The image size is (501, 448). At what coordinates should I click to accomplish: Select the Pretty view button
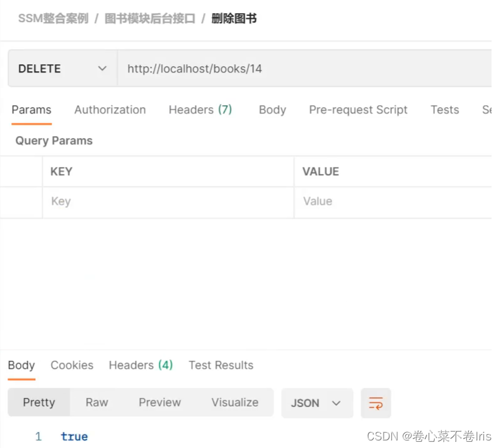point(39,402)
